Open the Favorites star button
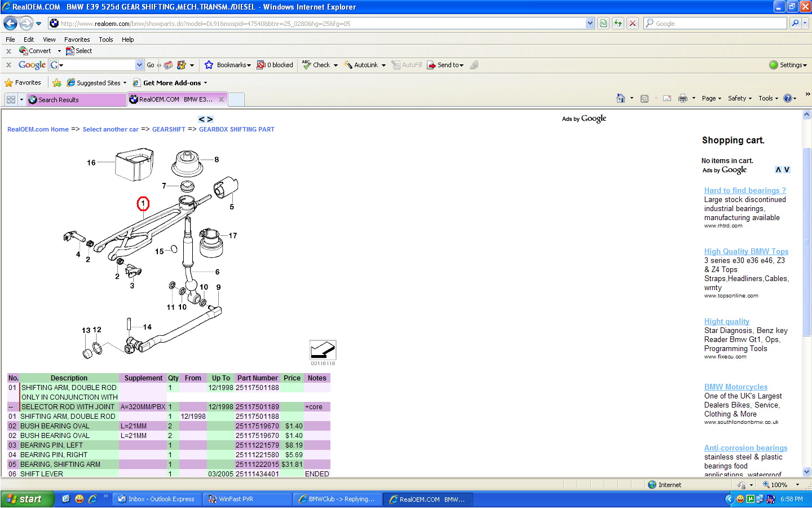812x508 pixels. [23, 82]
